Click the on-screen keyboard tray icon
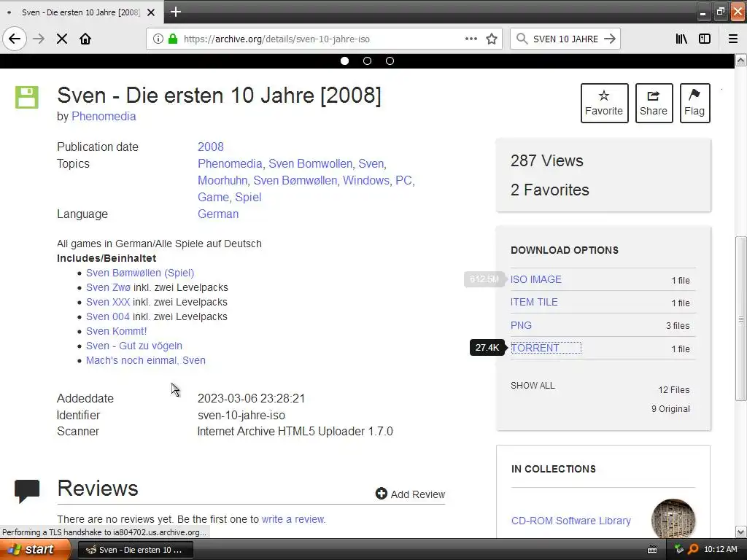 (x=652, y=550)
